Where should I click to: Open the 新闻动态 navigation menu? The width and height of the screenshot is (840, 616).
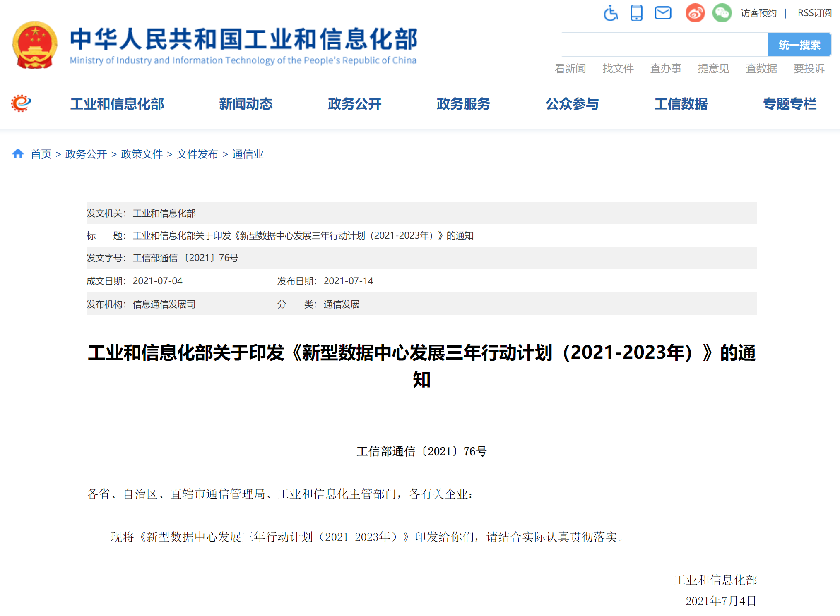(x=246, y=104)
